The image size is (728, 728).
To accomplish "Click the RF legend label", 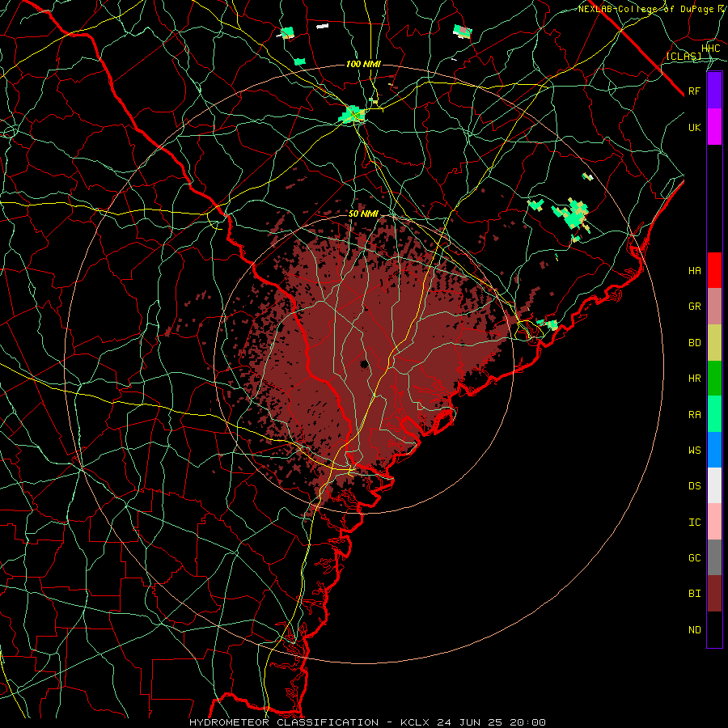I will (695, 91).
